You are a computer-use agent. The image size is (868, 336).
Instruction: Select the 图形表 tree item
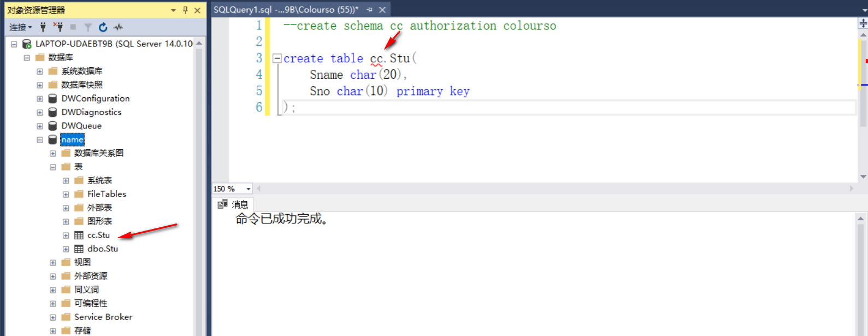[x=99, y=221]
